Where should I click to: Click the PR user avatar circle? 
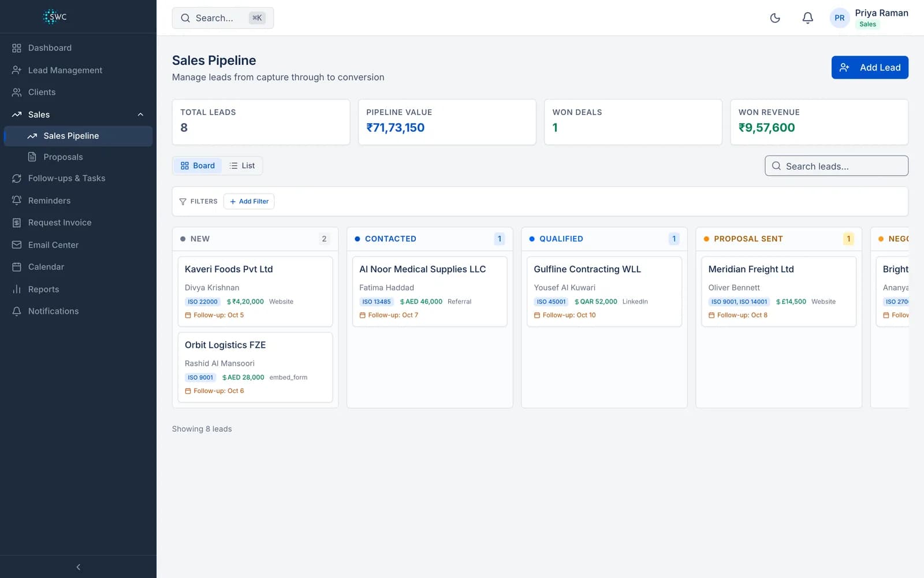point(839,18)
